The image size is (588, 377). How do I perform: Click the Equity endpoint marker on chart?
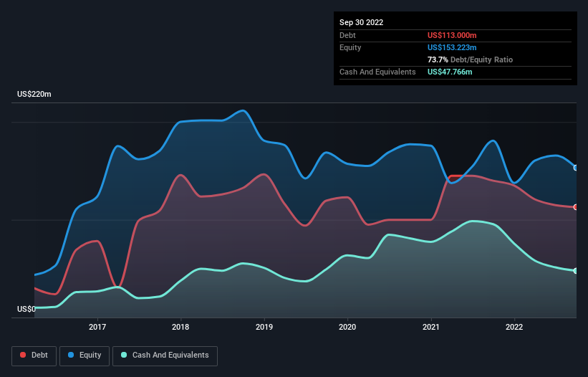point(576,168)
